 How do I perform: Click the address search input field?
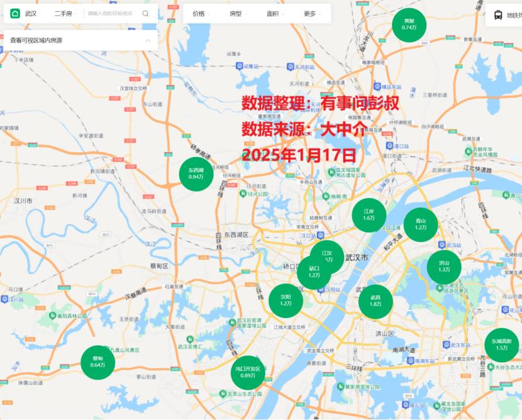[x=112, y=13]
